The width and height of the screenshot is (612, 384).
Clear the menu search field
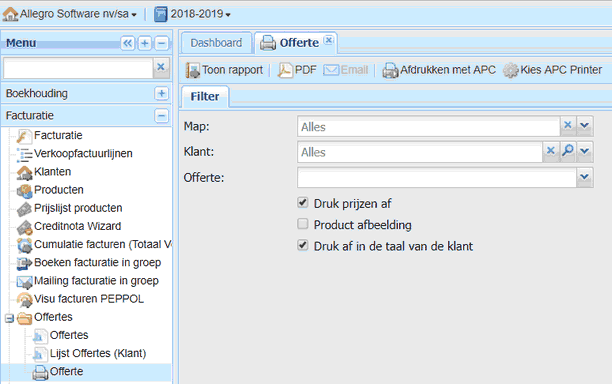161,67
